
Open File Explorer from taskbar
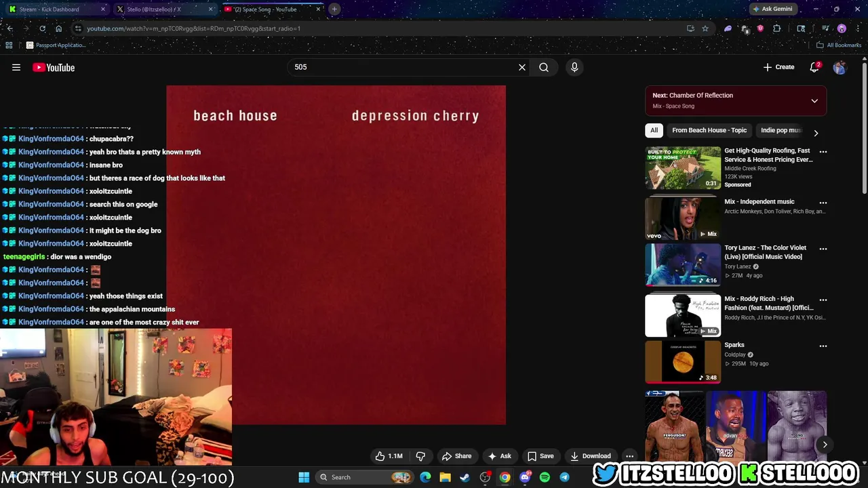tap(445, 477)
